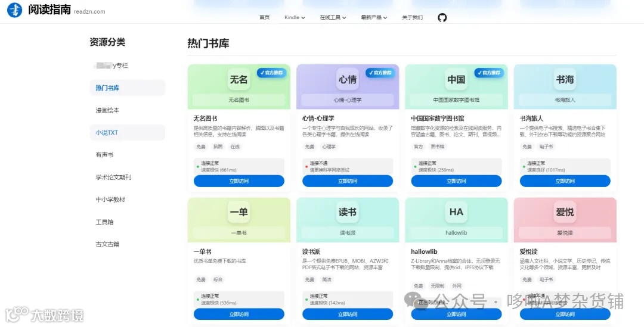The height and width of the screenshot is (327, 644).
Task: Click 无限制 tag on hallowlib card
Action: click(438, 286)
